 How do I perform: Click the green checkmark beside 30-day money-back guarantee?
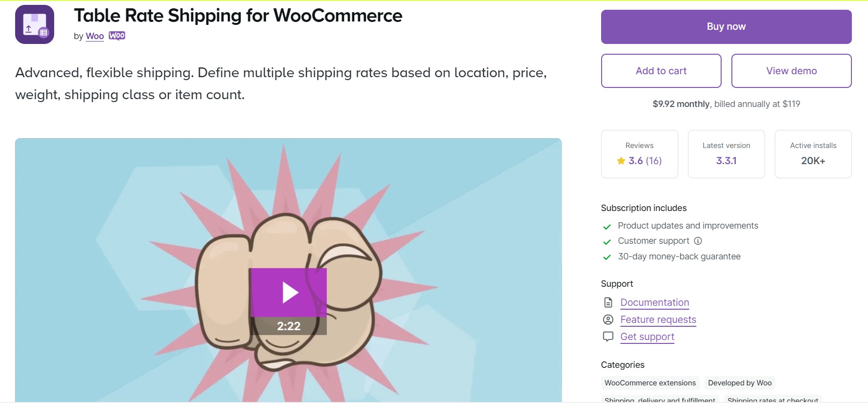tap(607, 256)
